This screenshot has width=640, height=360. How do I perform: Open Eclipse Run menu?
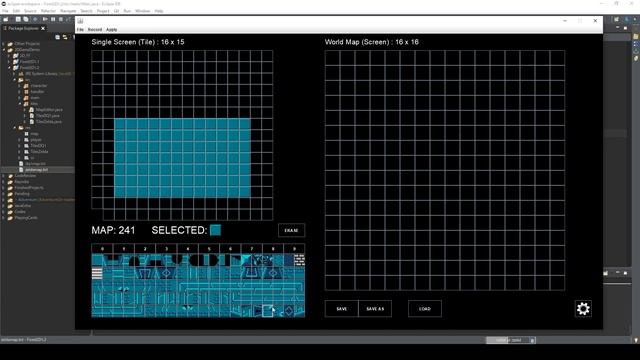127,11
